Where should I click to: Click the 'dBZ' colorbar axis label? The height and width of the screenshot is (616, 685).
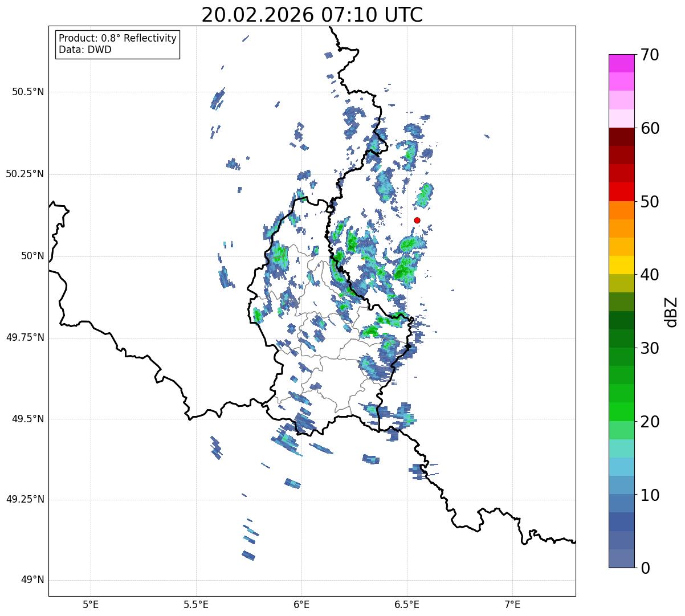tap(672, 312)
